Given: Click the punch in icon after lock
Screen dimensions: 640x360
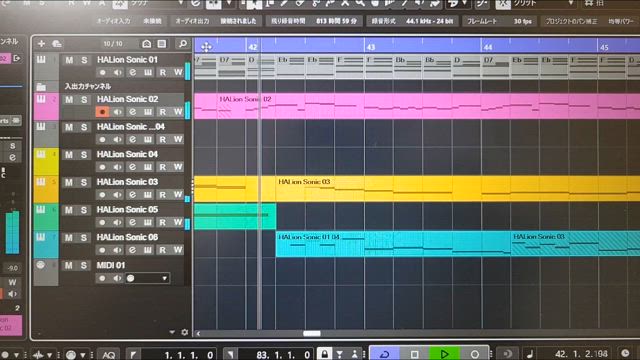Looking at the screenshot, I should pos(340,354).
